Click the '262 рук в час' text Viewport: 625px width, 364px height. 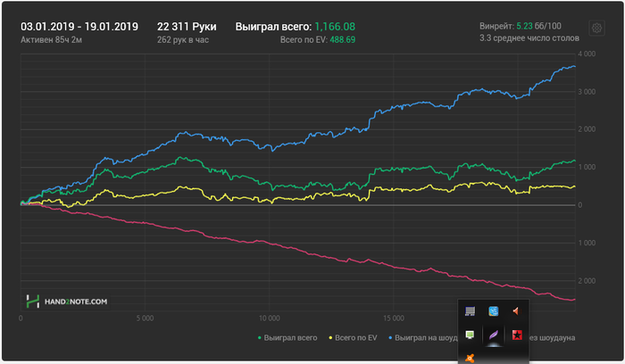pyautogui.click(x=183, y=39)
